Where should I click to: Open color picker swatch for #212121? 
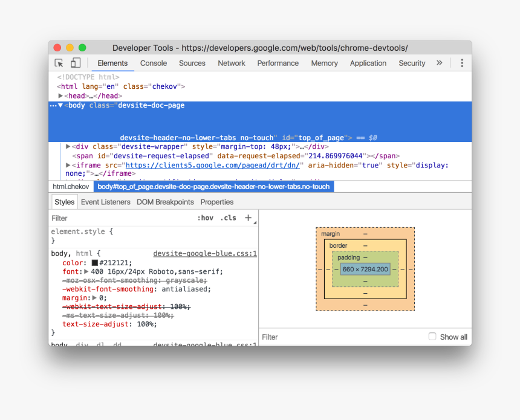coord(95,263)
